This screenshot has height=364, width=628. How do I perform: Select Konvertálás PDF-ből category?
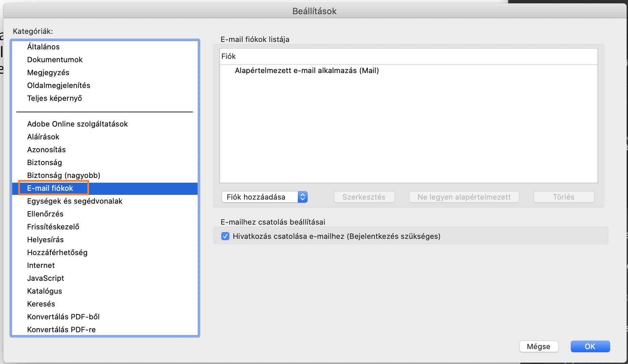point(105,317)
